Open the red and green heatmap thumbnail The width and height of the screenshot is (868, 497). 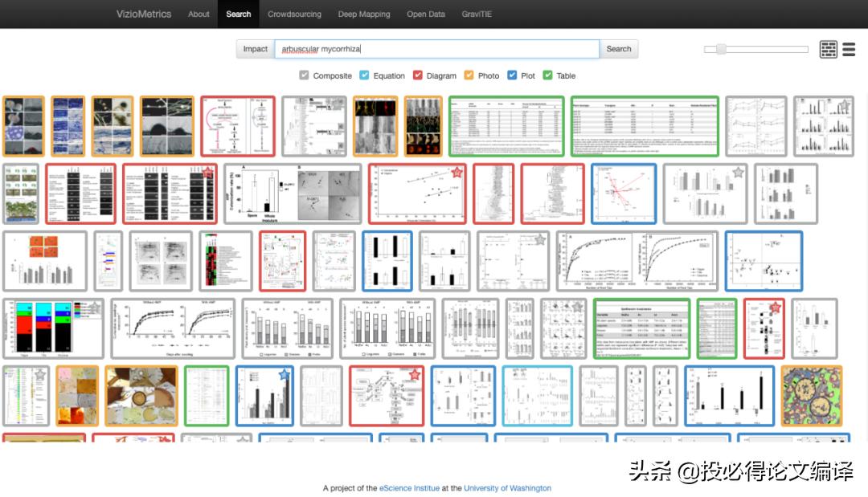(225, 262)
